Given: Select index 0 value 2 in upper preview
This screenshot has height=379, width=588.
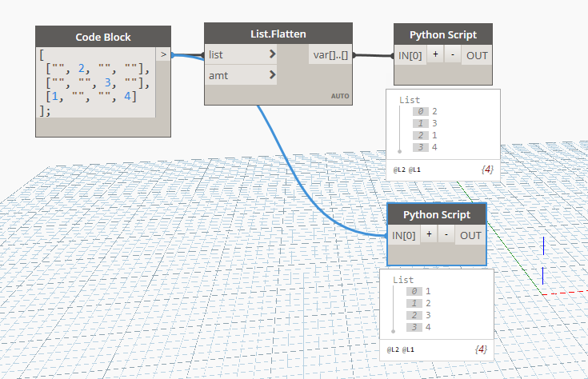Looking at the screenshot, I should [426, 111].
